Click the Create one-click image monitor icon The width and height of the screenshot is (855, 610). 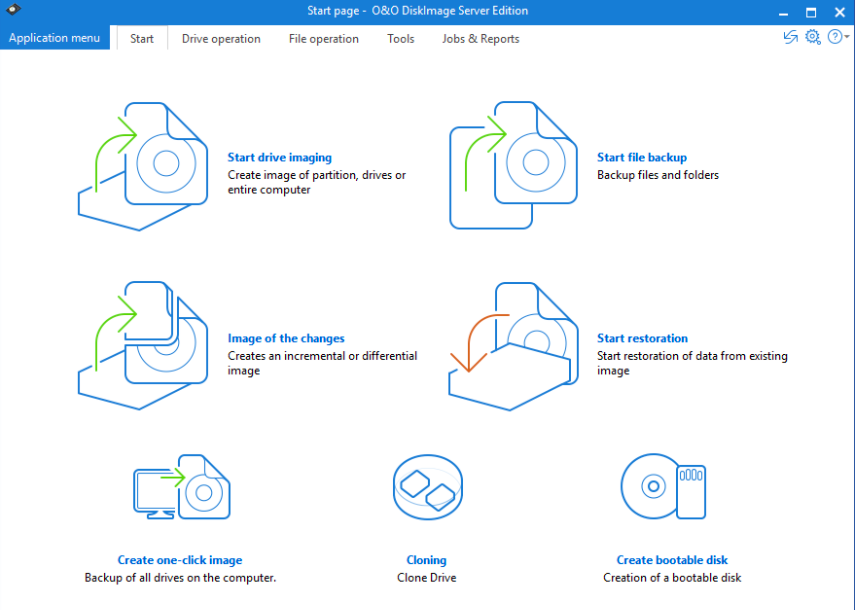click(x=182, y=487)
